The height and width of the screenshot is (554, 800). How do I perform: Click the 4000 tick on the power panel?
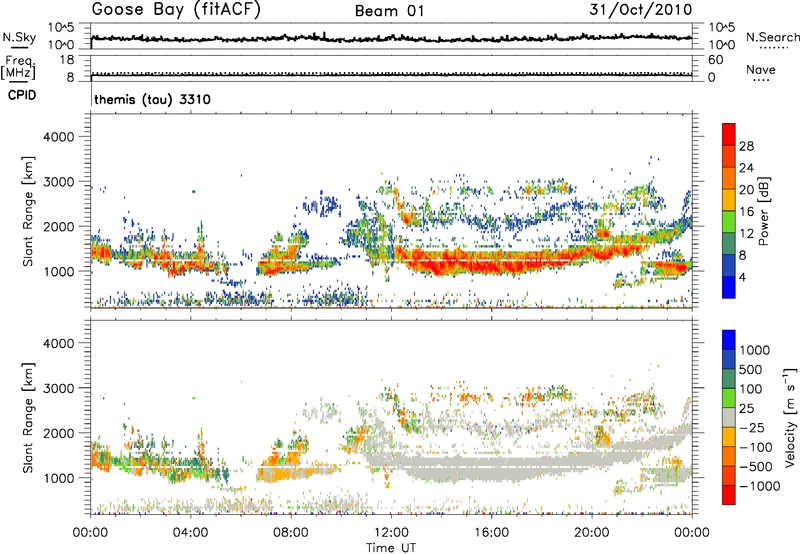click(59, 137)
